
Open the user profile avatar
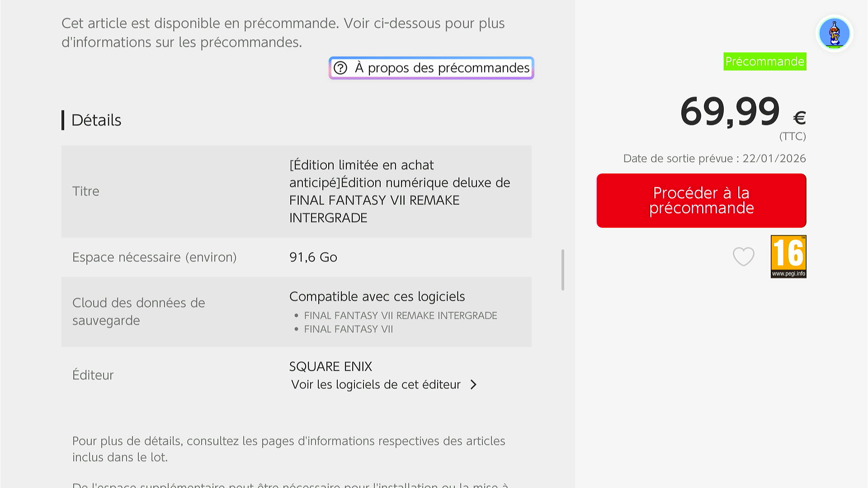(834, 33)
